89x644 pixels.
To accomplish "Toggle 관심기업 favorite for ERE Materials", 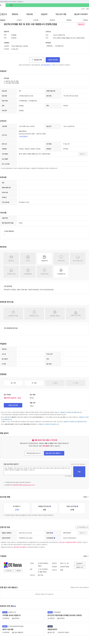I will (x=8, y=571).
